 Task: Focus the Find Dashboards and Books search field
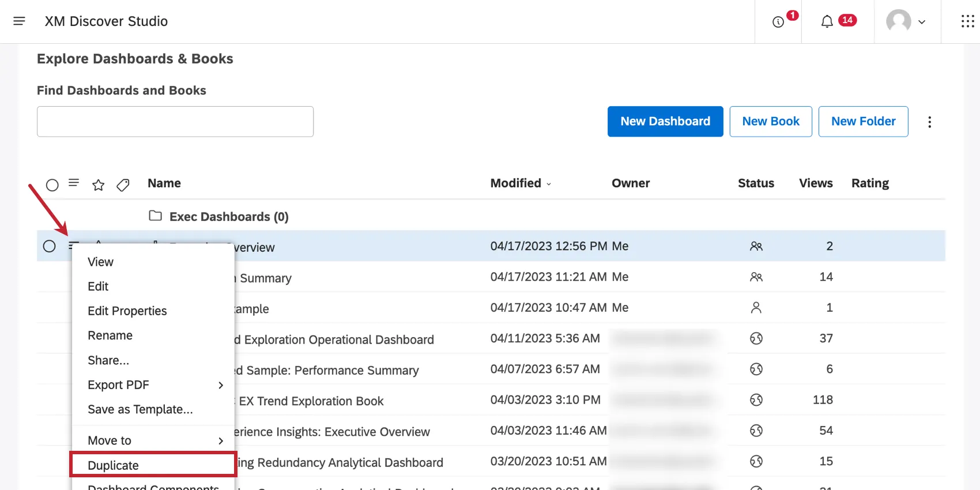coord(175,122)
